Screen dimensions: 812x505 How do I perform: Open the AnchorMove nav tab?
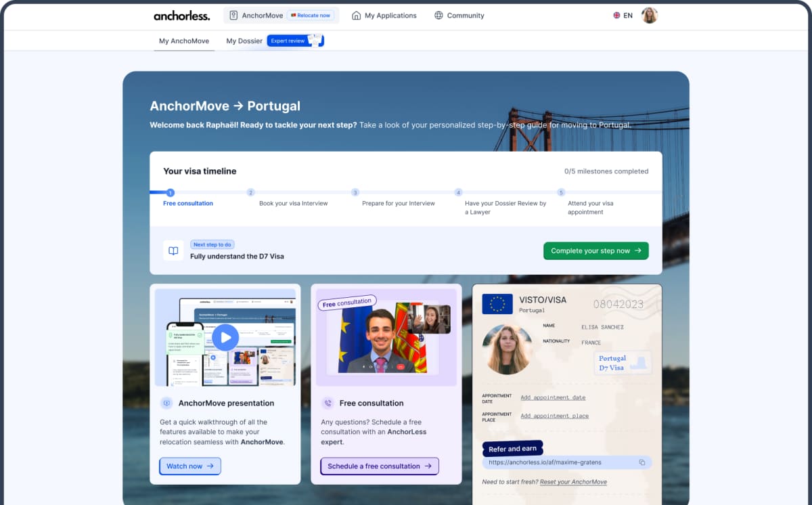coord(281,16)
